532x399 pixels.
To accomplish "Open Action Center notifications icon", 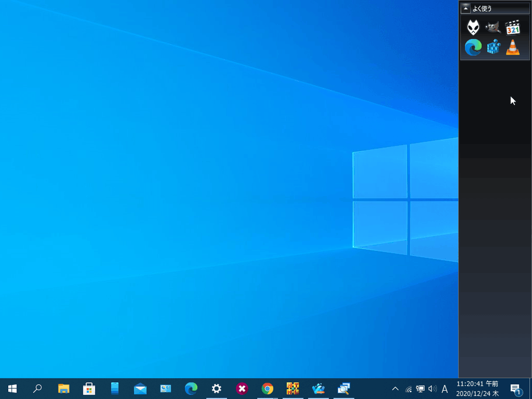I will pos(516,389).
